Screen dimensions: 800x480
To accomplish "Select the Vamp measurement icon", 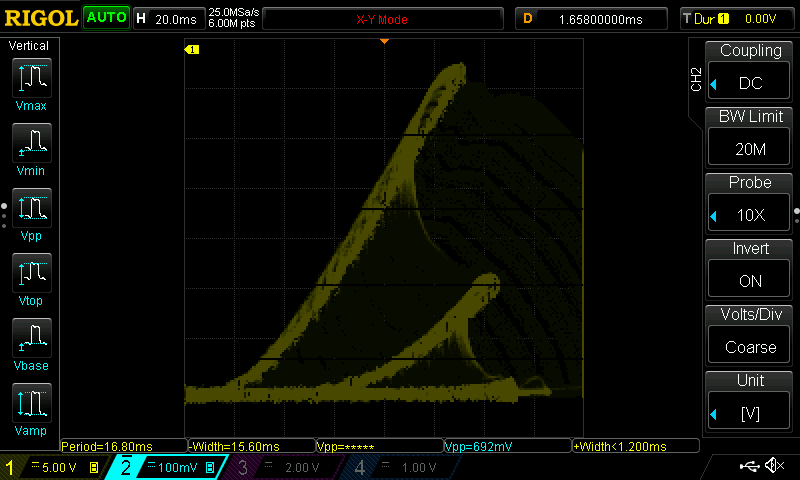I will pos(32,402).
